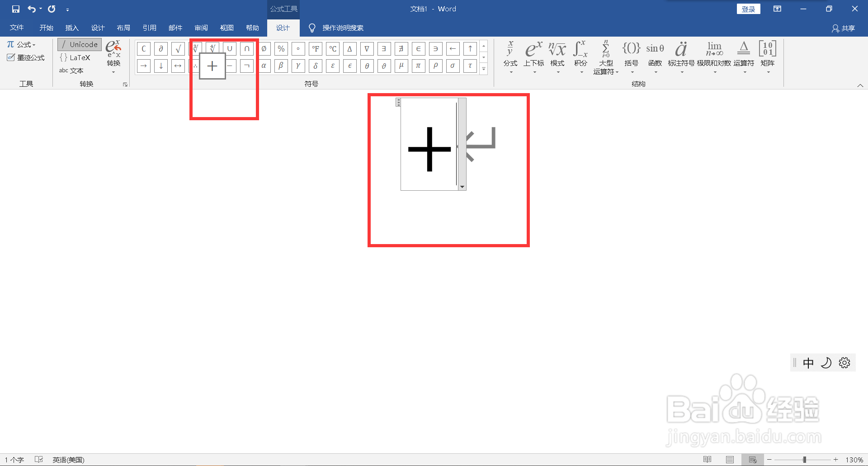Toggle LaTeX equation format

(75, 57)
